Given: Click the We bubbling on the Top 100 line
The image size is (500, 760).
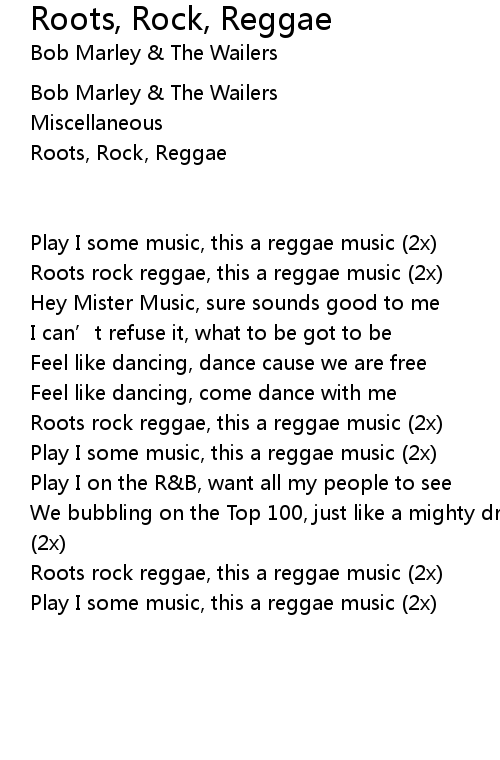Looking at the screenshot, I should point(265,513).
